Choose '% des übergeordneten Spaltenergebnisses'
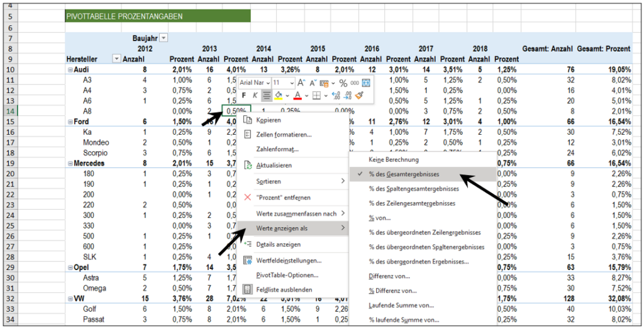 point(423,247)
